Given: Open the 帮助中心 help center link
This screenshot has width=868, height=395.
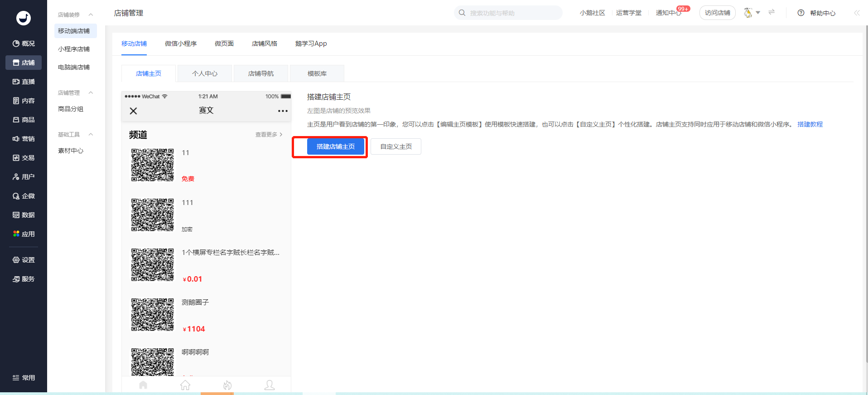Looking at the screenshot, I should 823,13.
